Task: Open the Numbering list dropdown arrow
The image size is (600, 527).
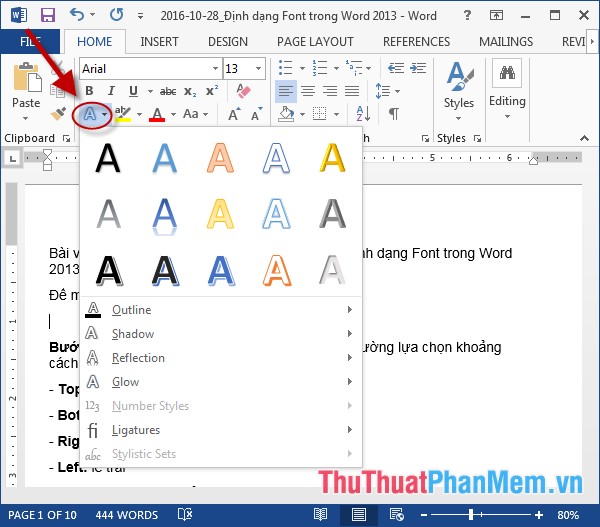Action: click(x=336, y=69)
